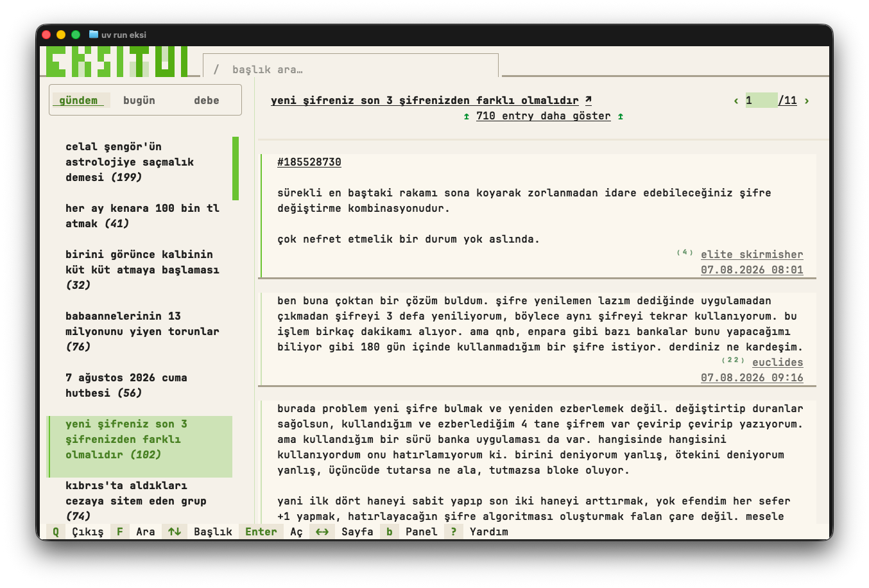Click the entry text starting 'sürekli en baştaki rakamı'
The height and width of the screenshot is (588, 869).
524,200
